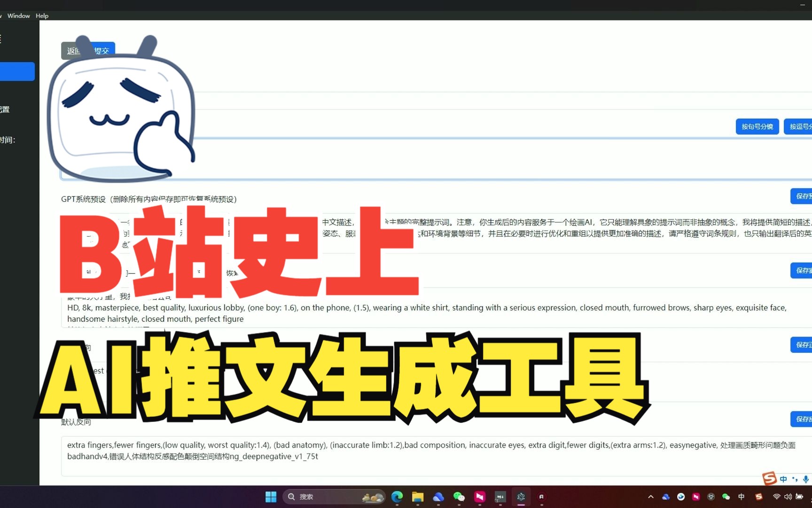This screenshot has height=508, width=812.
Task: Click the large blue-bordered story text area
Action: coord(436,159)
